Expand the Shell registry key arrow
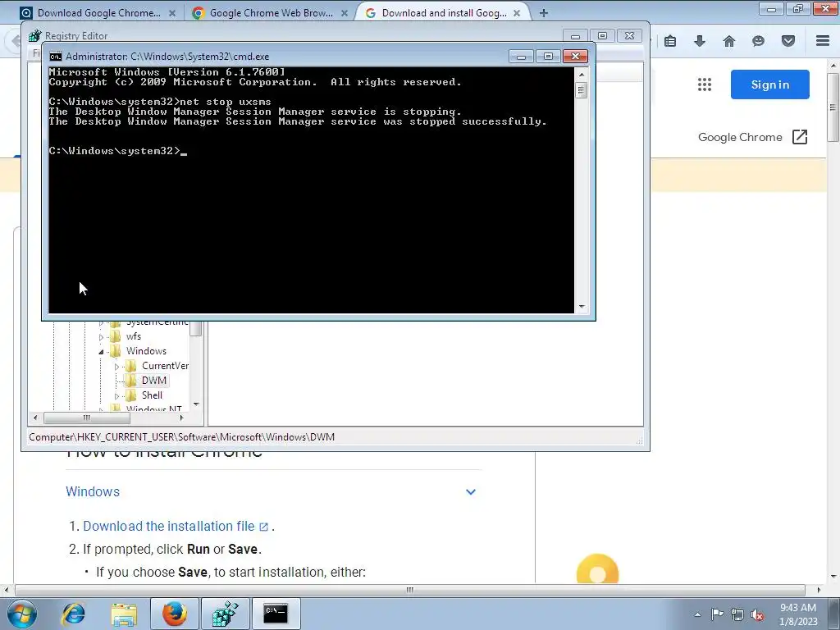Screen dimensions: 840x630 click(x=116, y=396)
